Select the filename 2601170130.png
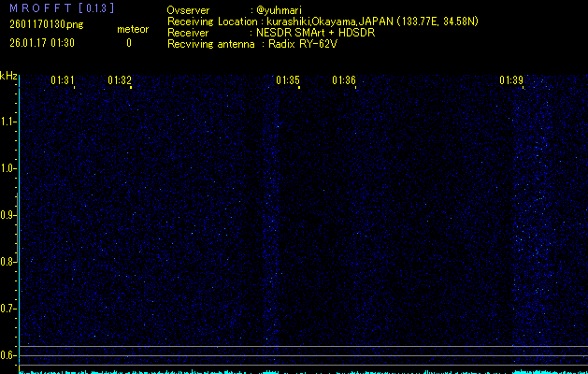Screen dimensions: 588x374 pos(47,24)
